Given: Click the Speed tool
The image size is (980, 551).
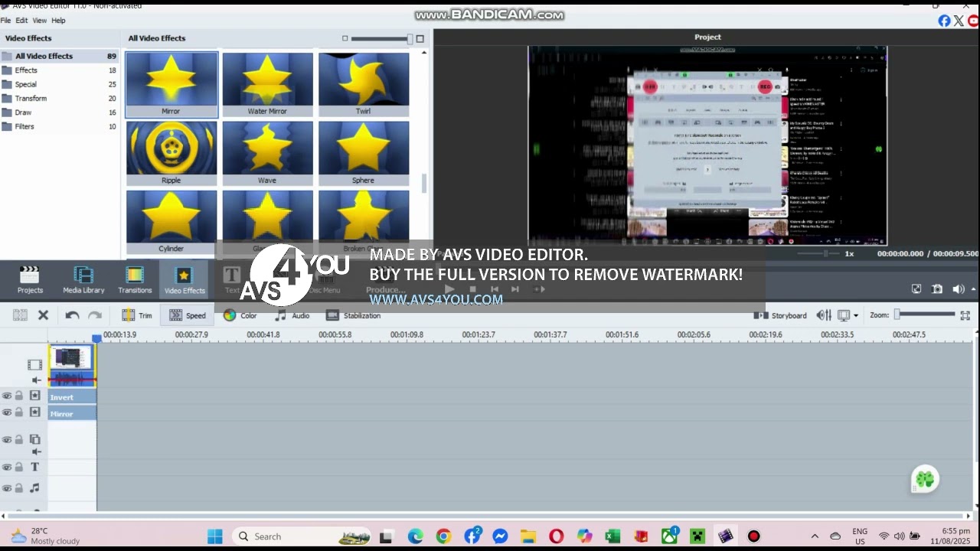Looking at the screenshot, I should [188, 315].
